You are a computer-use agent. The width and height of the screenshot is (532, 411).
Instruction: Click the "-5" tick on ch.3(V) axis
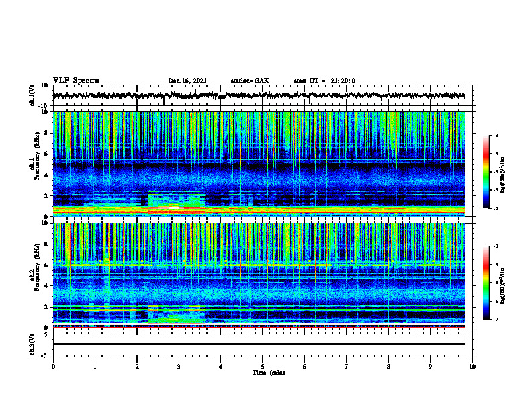(46, 355)
